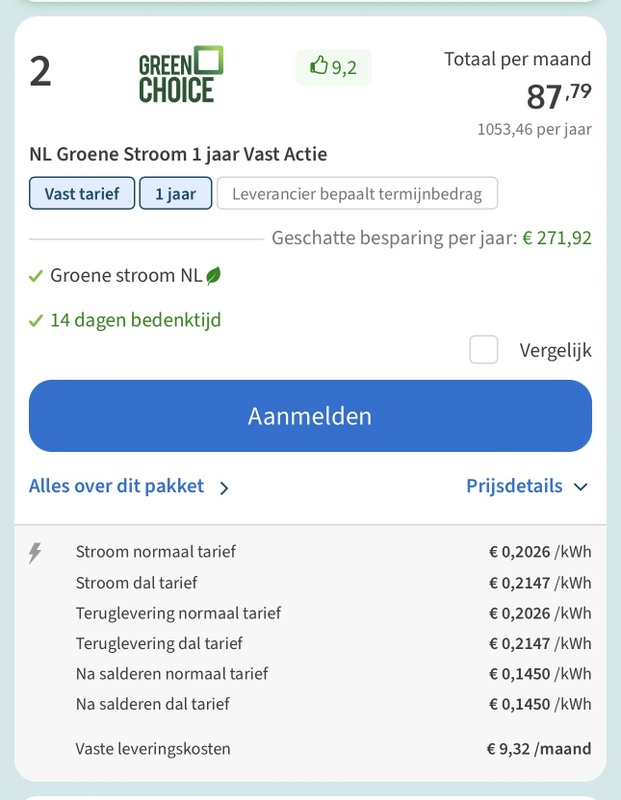Click Leverancier bepaalt termijnbedrag tag
Screen dimensions: 621x800
click(357, 194)
